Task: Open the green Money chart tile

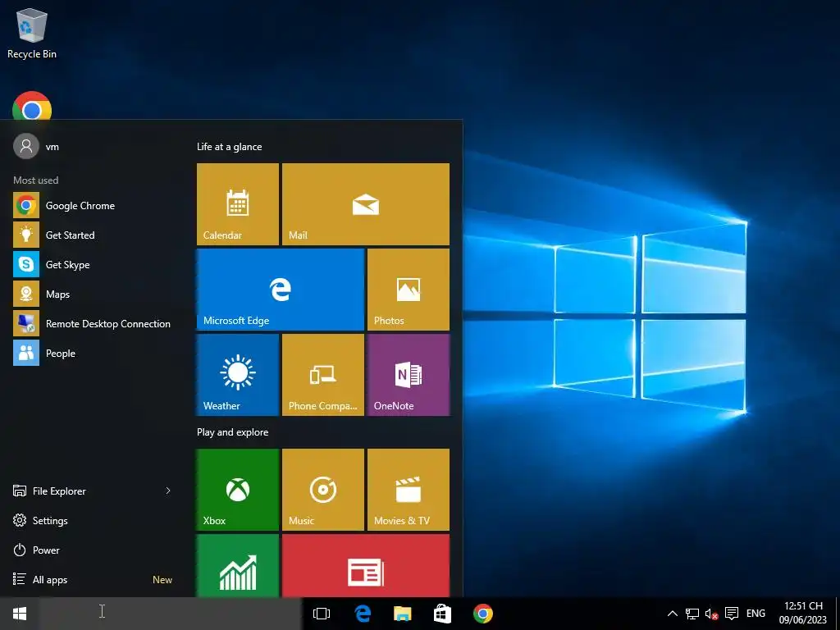Action: (237, 565)
